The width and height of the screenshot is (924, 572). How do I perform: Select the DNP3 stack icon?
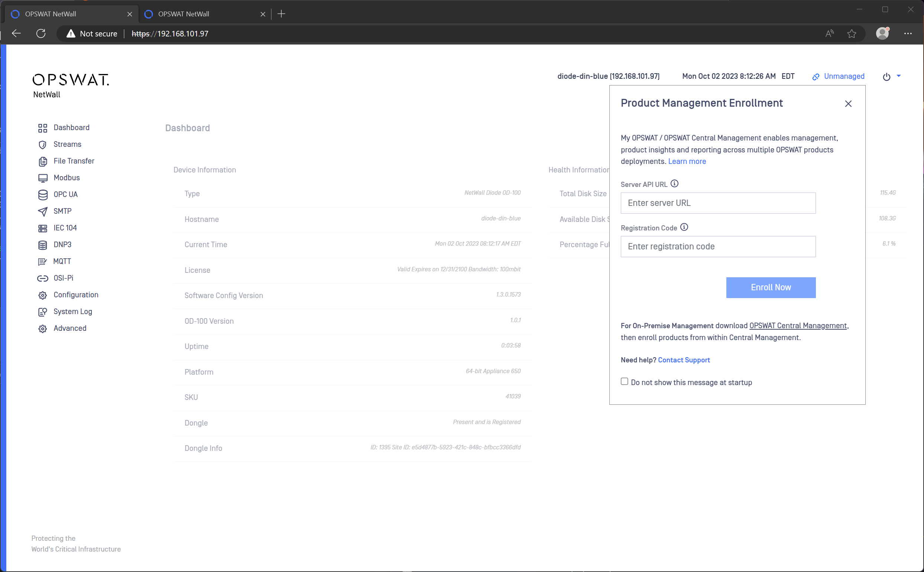43,245
